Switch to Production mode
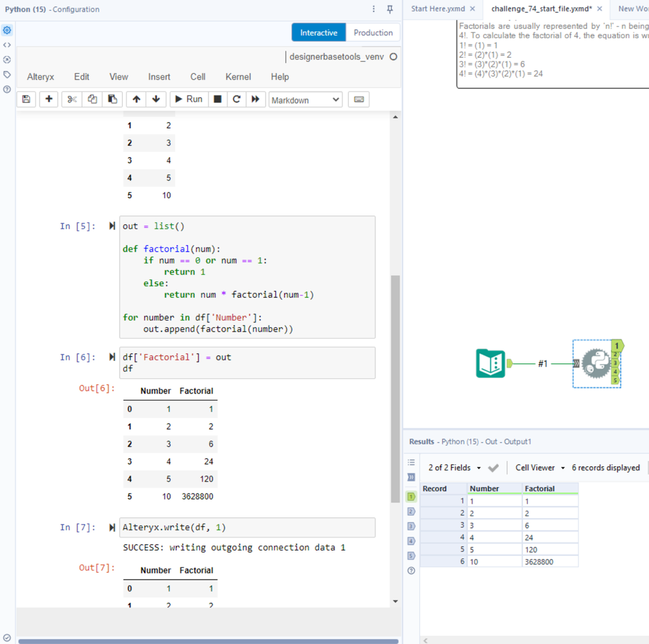This screenshot has height=644, width=649. [x=373, y=32]
